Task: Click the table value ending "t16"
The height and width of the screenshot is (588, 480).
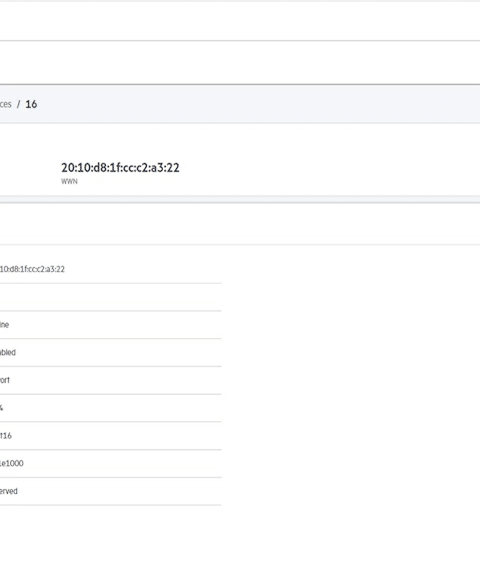Action: coord(6,436)
